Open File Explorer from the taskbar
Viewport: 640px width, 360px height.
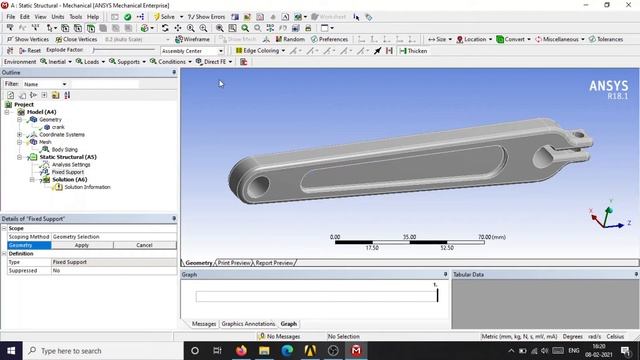pos(264,351)
